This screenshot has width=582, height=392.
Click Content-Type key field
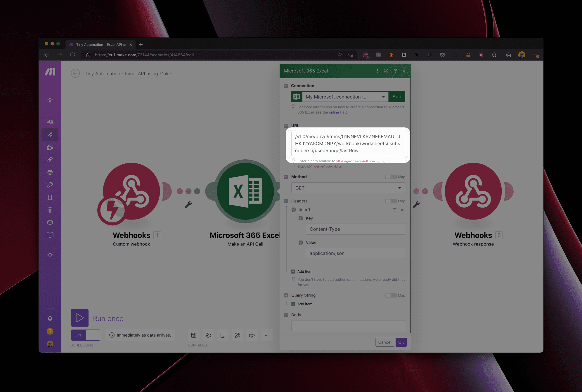(355, 229)
